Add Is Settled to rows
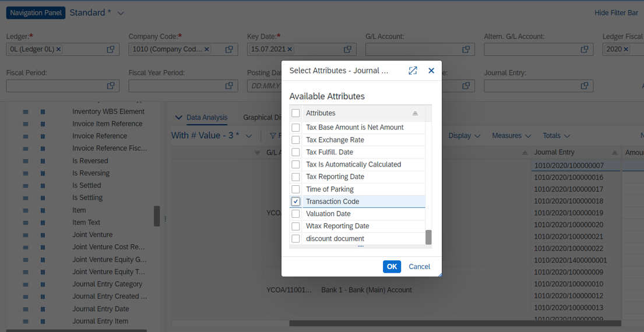This screenshot has height=332, width=644. coord(26,185)
